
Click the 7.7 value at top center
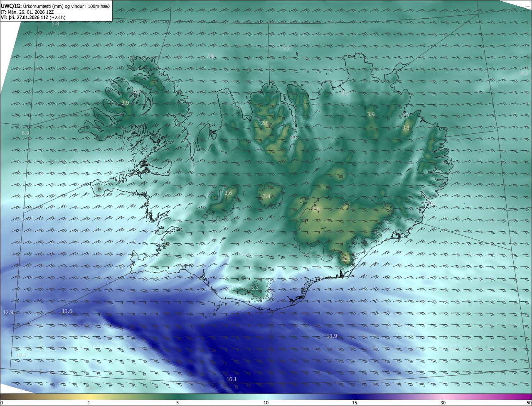(286, 49)
